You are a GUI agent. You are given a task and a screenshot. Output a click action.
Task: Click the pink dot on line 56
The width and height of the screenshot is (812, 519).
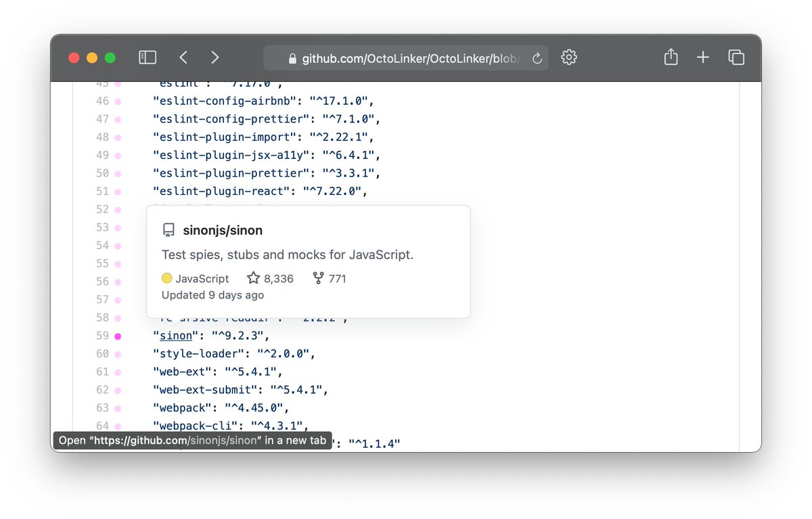118,281
